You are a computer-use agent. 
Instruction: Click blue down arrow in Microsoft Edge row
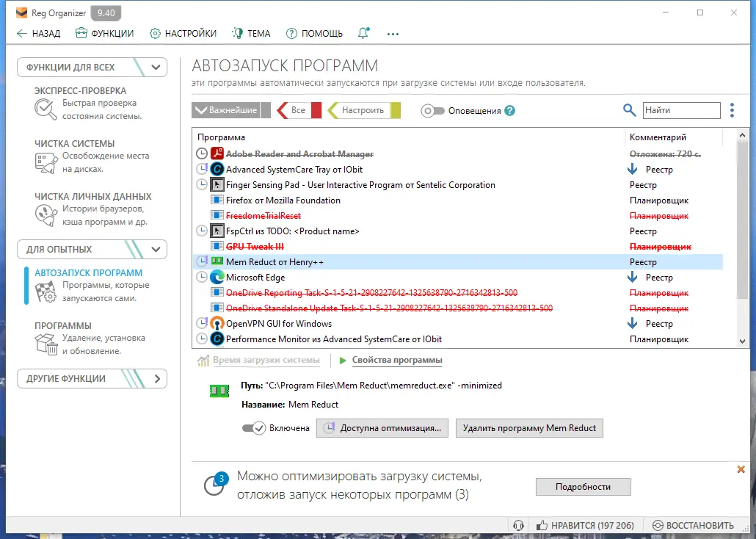coord(632,277)
